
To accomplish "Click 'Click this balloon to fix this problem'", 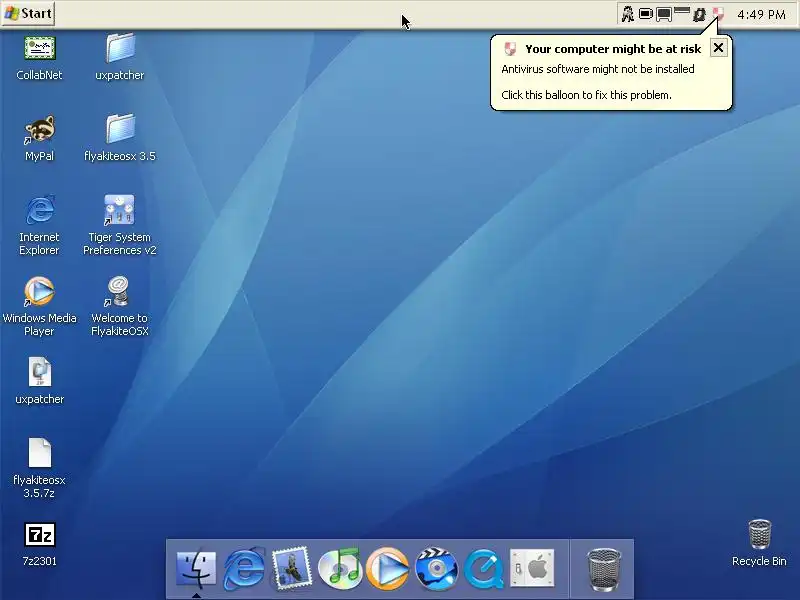I will click(586, 95).
